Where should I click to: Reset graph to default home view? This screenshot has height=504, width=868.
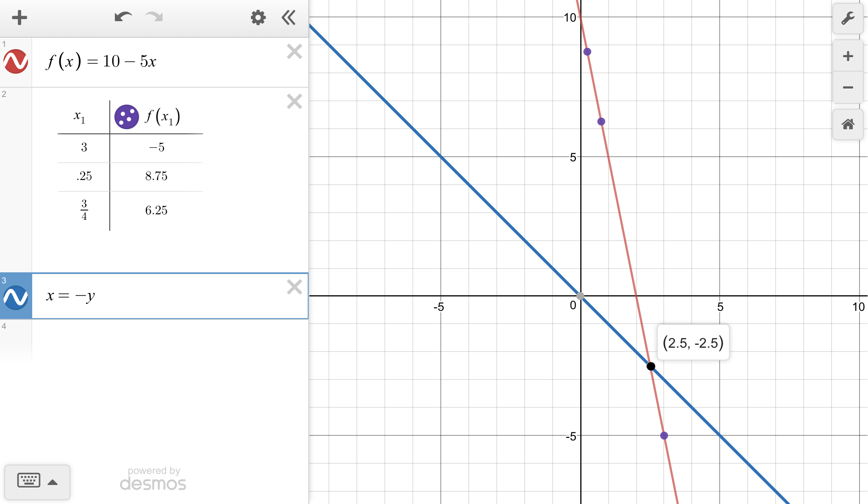(x=848, y=125)
